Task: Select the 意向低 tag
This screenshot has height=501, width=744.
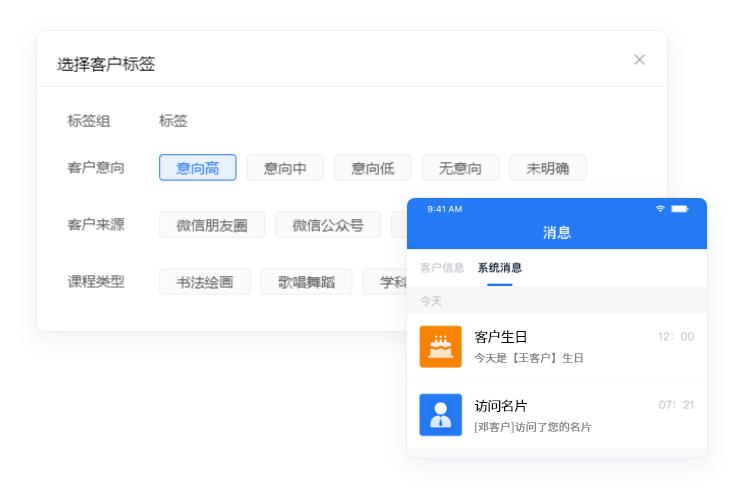Action: click(372, 167)
